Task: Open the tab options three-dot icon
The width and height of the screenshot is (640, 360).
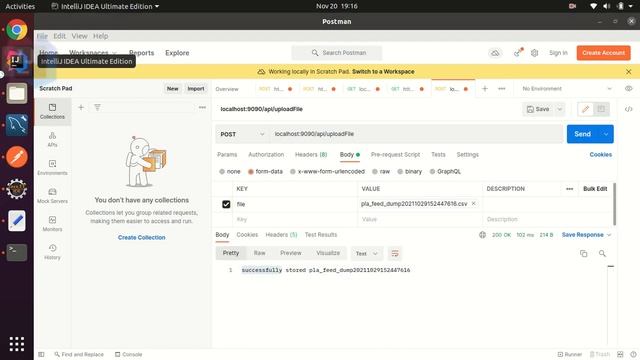Action: [502, 89]
